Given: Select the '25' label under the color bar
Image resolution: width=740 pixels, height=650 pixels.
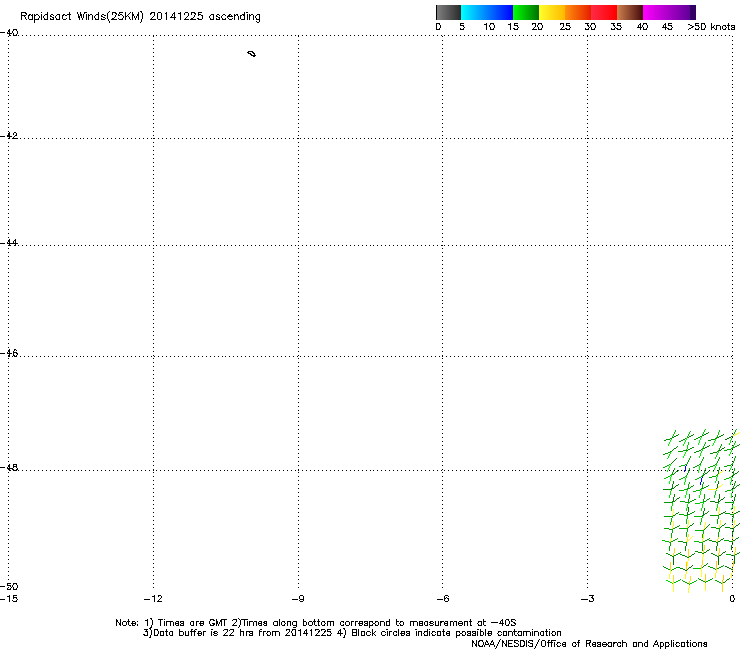Looking at the screenshot, I should tap(565, 27).
